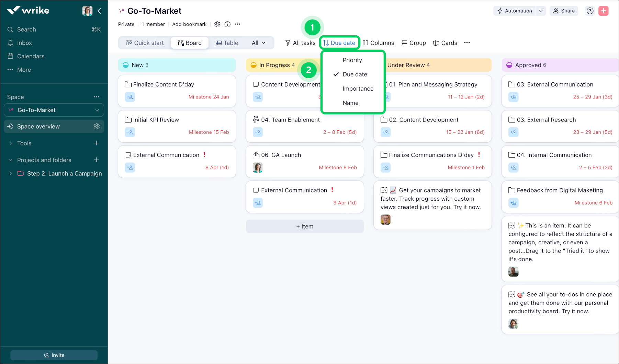
Task: Click the + Item button in In Progress
Action: 304,226
